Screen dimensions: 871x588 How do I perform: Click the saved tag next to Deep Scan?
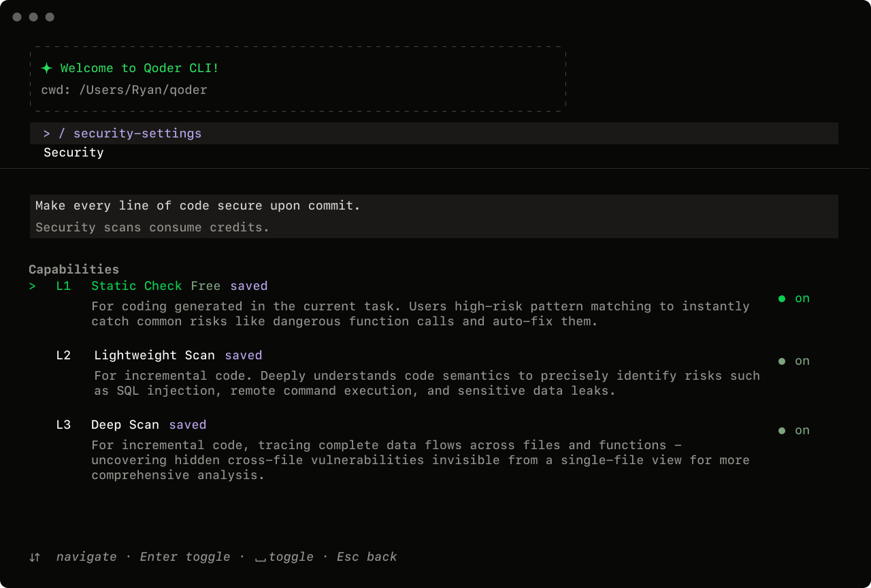tap(188, 425)
